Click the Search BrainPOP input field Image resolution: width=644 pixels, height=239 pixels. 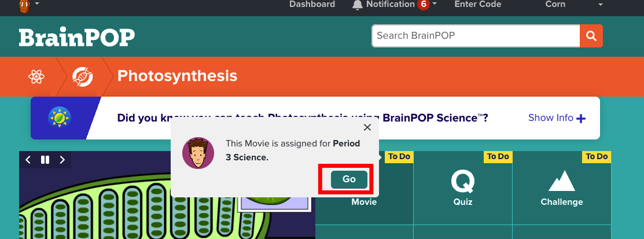click(x=476, y=36)
